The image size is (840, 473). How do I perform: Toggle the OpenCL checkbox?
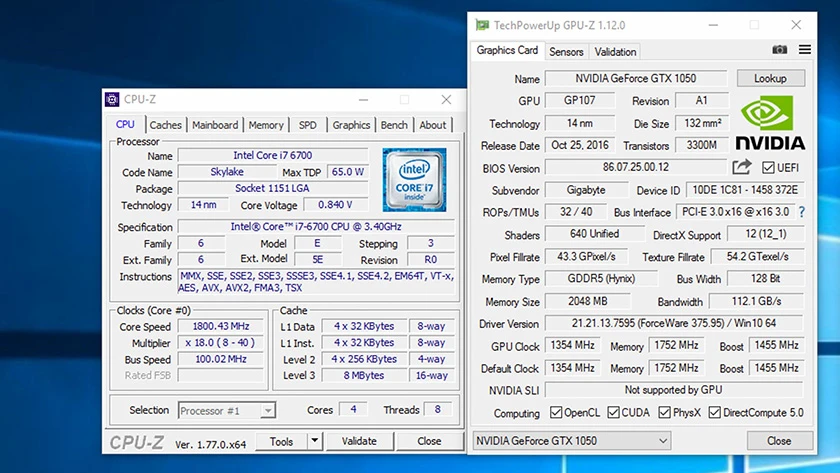pos(557,413)
